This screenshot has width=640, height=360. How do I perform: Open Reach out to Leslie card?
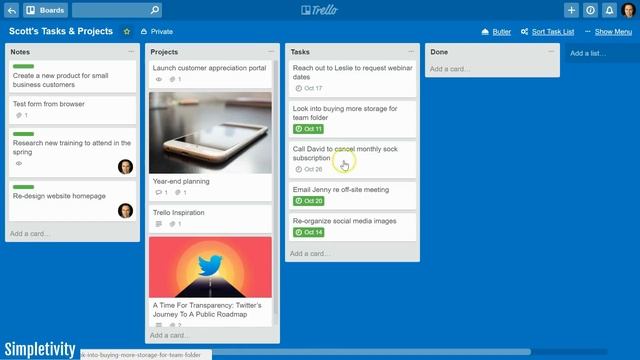352,78
